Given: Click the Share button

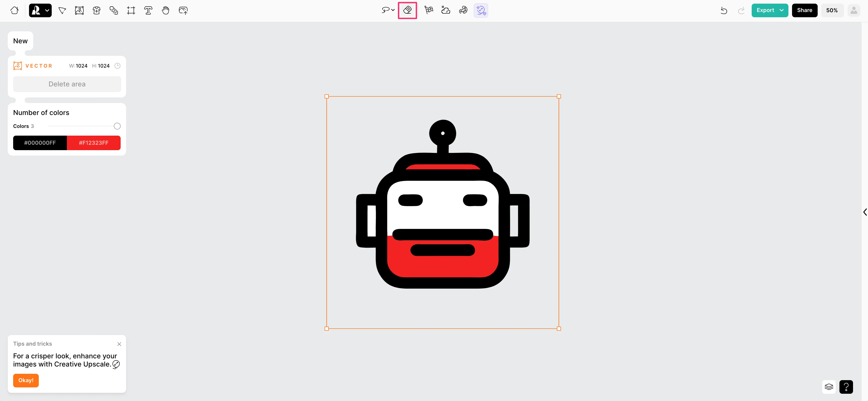Looking at the screenshot, I should coord(804,10).
